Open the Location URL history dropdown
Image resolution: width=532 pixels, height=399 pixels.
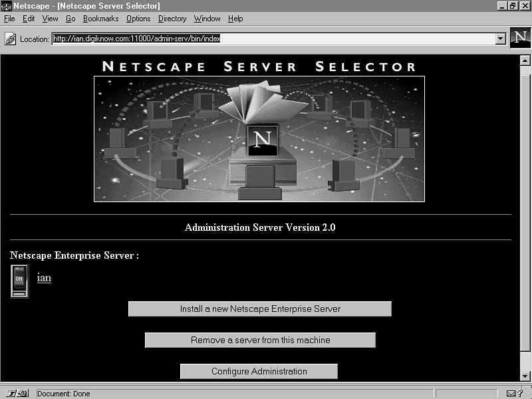[501, 39]
